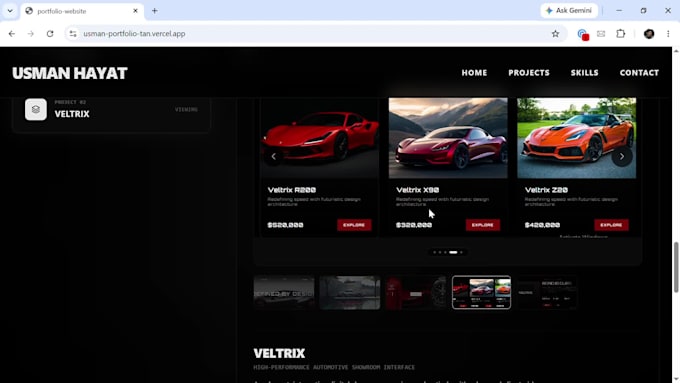Reload the portfolio page
680x383 pixels.
50,34
